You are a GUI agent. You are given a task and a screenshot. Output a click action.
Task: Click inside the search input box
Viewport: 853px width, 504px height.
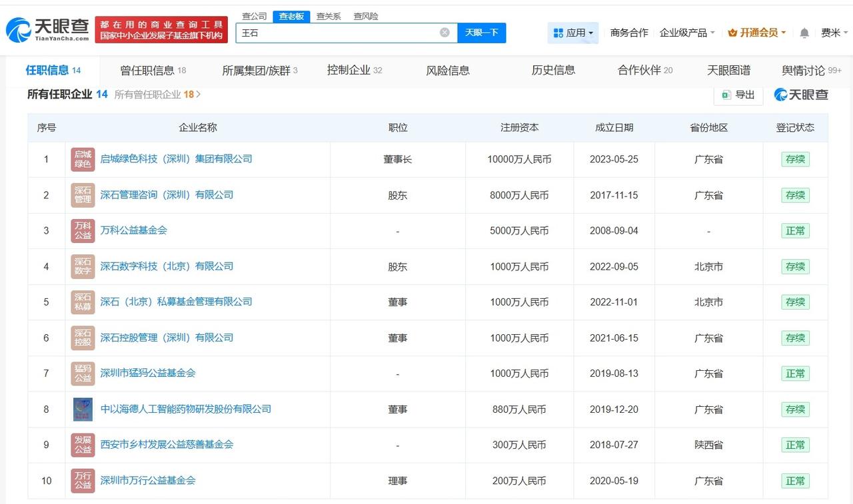tap(333, 32)
